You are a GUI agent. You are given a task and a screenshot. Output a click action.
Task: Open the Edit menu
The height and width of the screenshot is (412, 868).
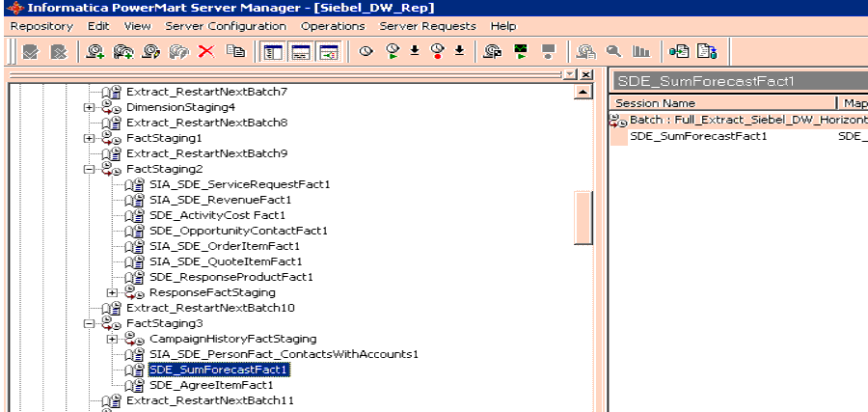pos(98,26)
